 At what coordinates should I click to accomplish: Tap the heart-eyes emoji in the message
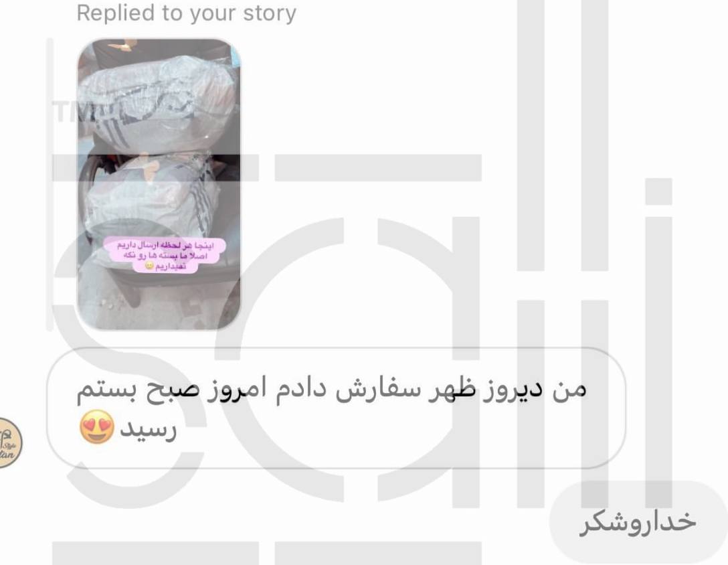(97, 427)
